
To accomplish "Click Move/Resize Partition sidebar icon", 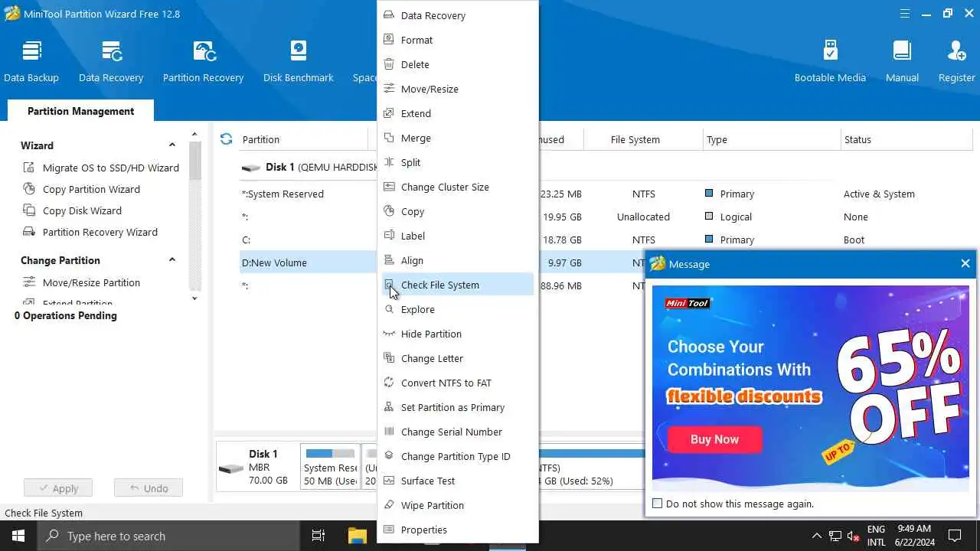I will click(x=29, y=282).
